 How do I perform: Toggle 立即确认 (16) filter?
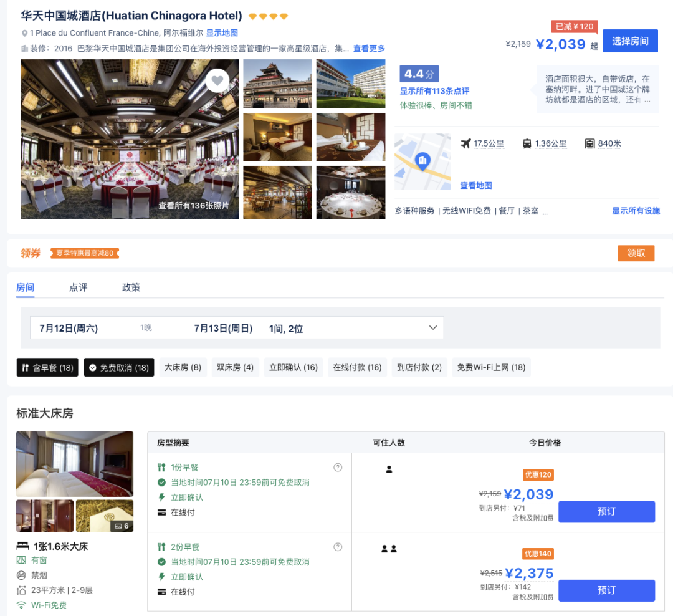pyautogui.click(x=294, y=367)
